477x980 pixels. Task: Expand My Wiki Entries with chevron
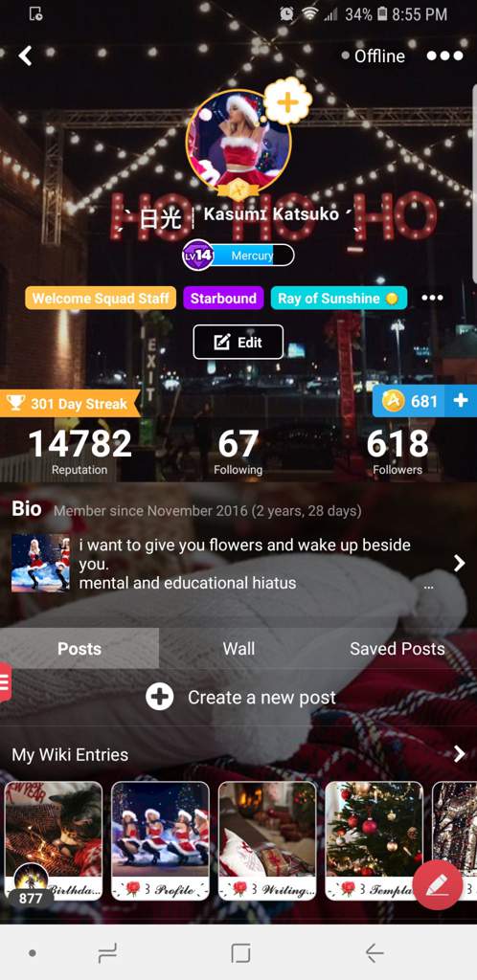click(459, 754)
